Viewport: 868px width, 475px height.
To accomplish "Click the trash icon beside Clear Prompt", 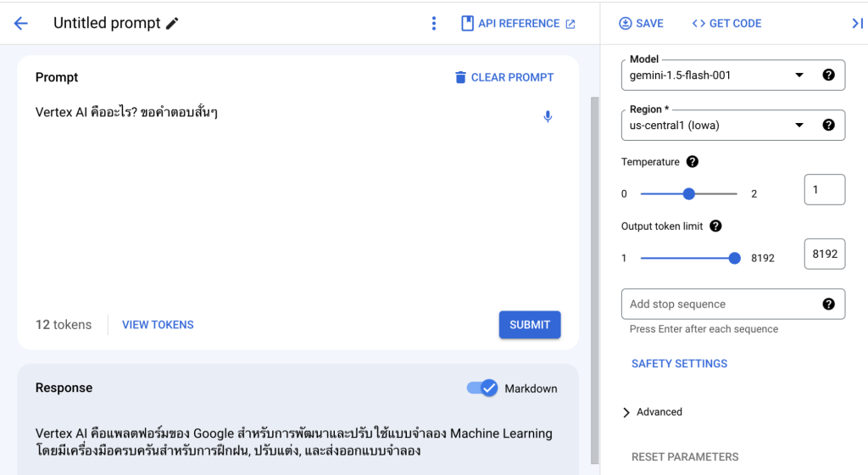I will [460, 77].
